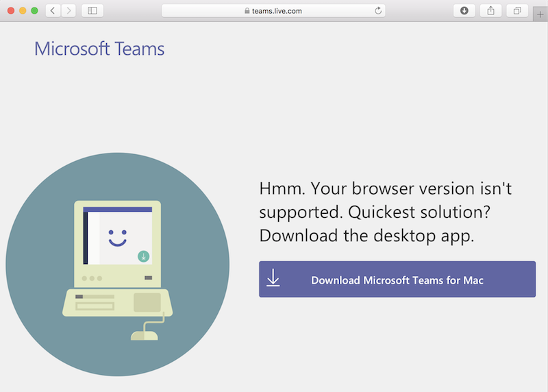Click Download Microsoft Teams for Mac button
548x392 pixels.
point(397,279)
